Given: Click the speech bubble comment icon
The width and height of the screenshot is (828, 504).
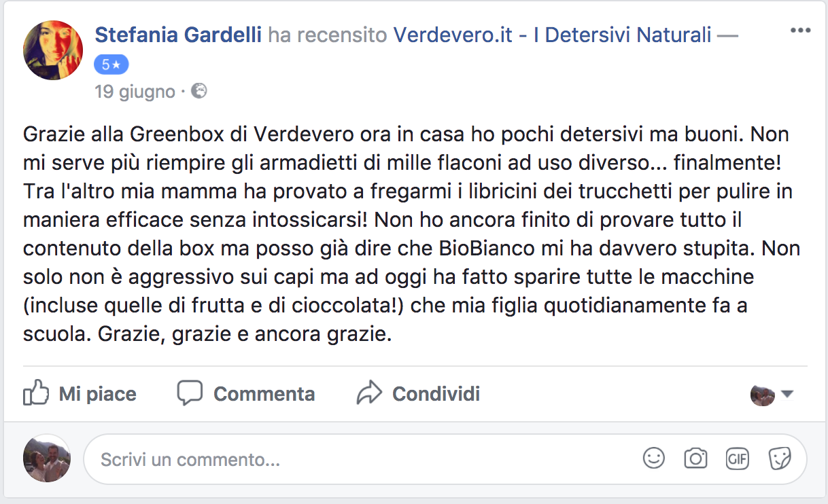Looking at the screenshot, I should pyautogui.click(x=190, y=393).
